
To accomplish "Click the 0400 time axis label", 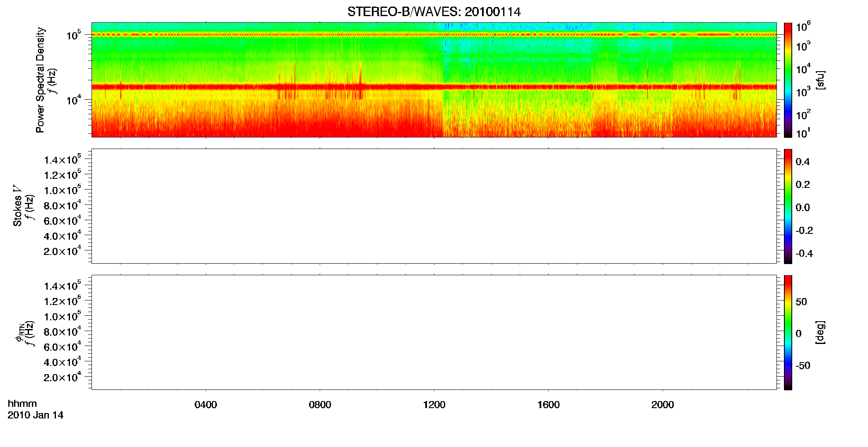I will tap(206, 405).
